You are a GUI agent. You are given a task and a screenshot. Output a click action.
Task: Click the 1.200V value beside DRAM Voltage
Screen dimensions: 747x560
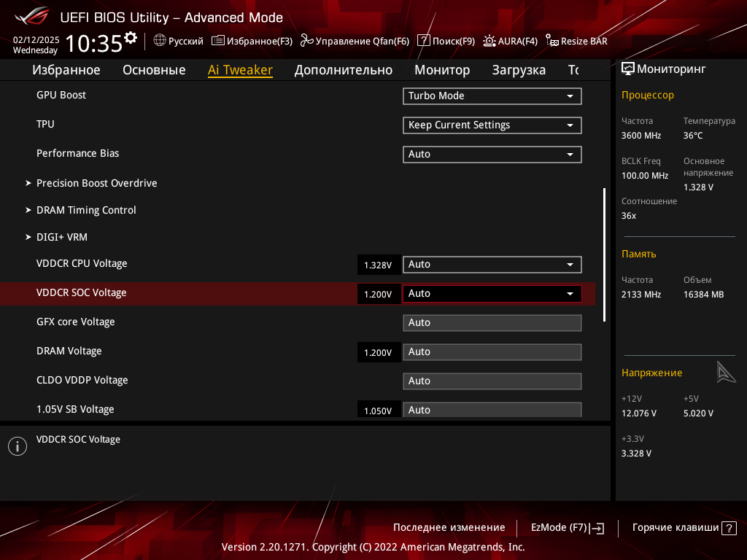[379, 353]
